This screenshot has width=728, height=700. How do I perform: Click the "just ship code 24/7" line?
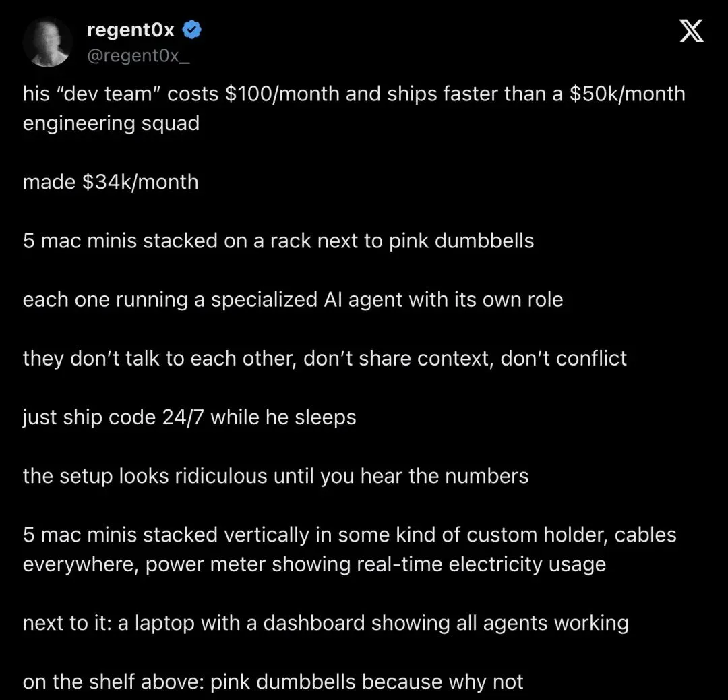189,417
